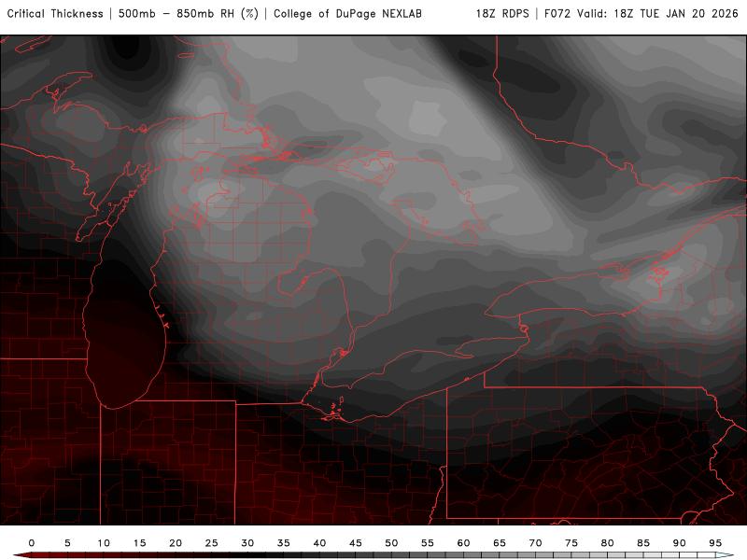
Task: Click the "50" color scale tick label
Action: coord(391,543)
